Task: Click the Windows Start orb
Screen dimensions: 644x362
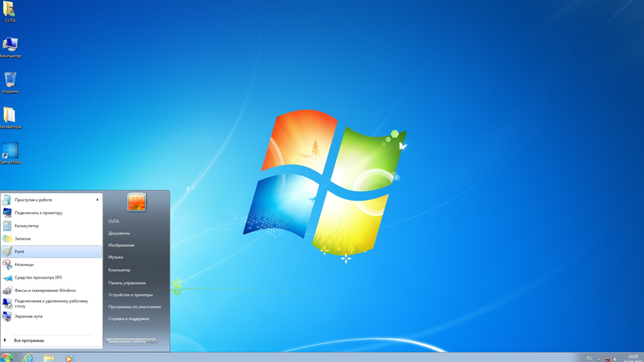Action: pyautogui.click(x=6, y=358)
